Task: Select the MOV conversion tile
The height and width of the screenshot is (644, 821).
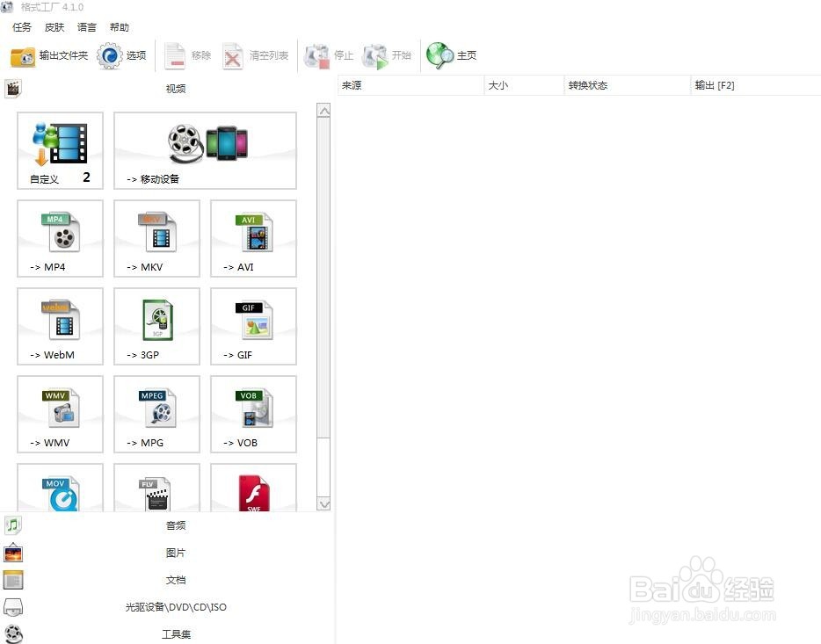Action: 61,488
